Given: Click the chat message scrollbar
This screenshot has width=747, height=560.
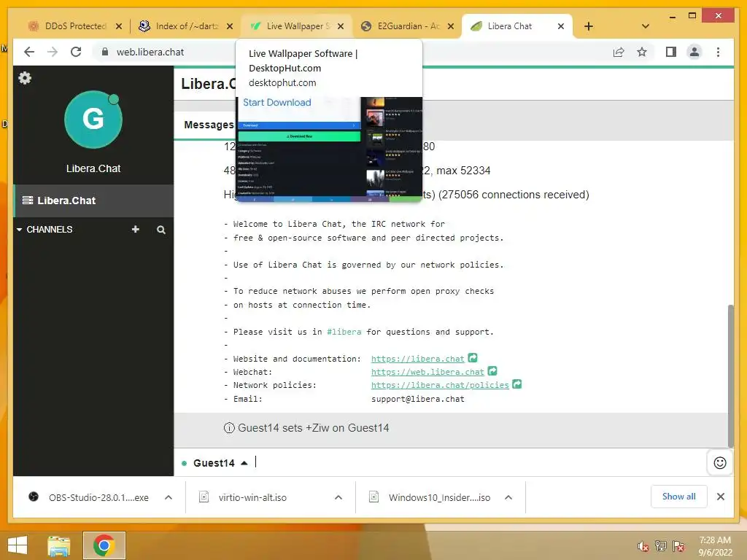Looking at the screenshot, I should pyautogui.click(x=731, y=376).
